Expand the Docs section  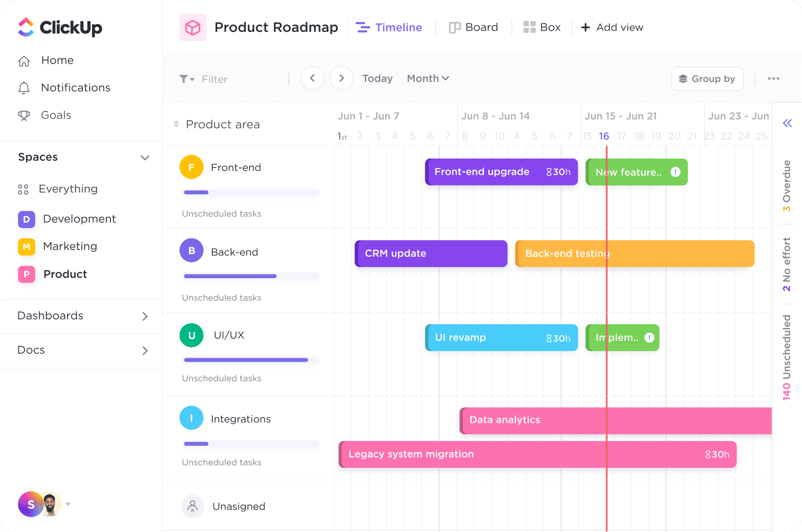tap(145, 350)
